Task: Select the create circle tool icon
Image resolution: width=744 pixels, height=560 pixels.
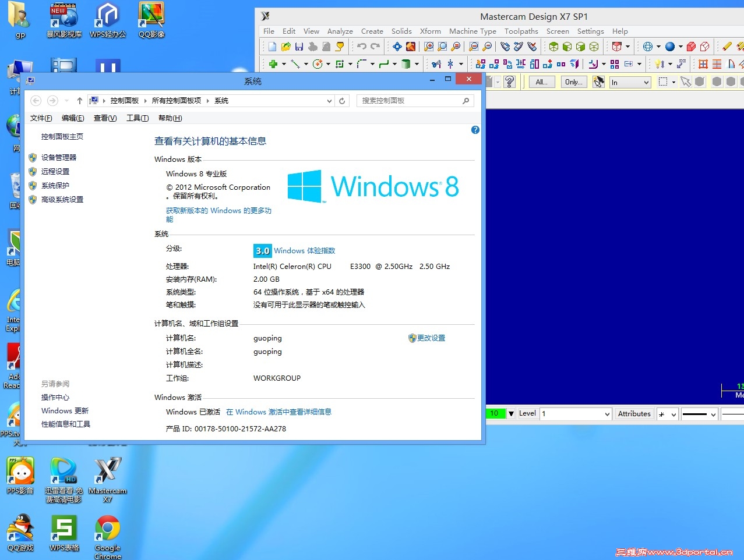Action: coord(318,64)
